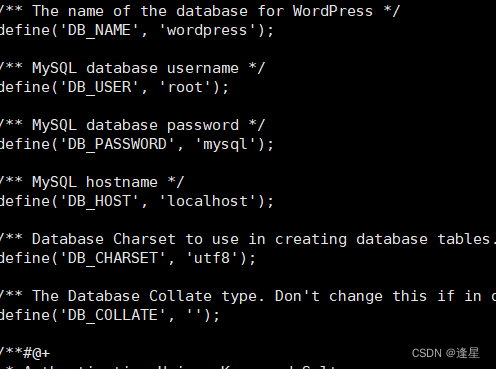Click the 'wordpress' database name value
This screenshot has width=496, height=369.
(x=207, y=31)
